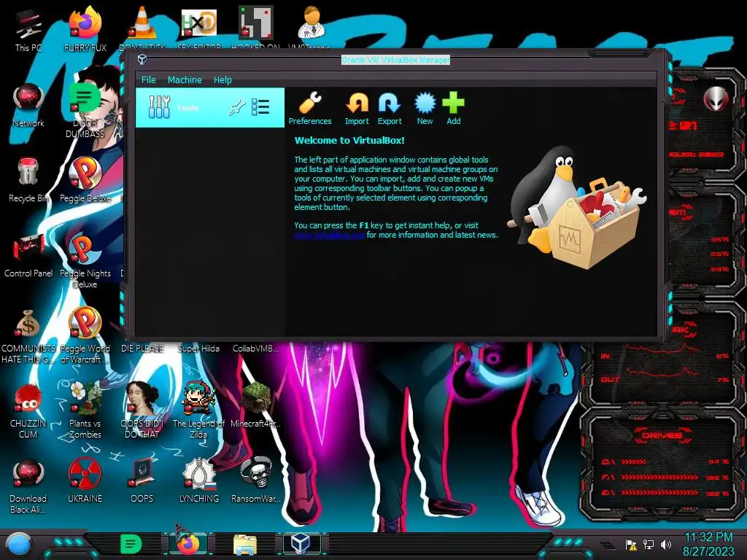The width and height of the screenshot is (747, 560).
Task: Select the This PC desktop icon
Action: [x=28, y=25]
